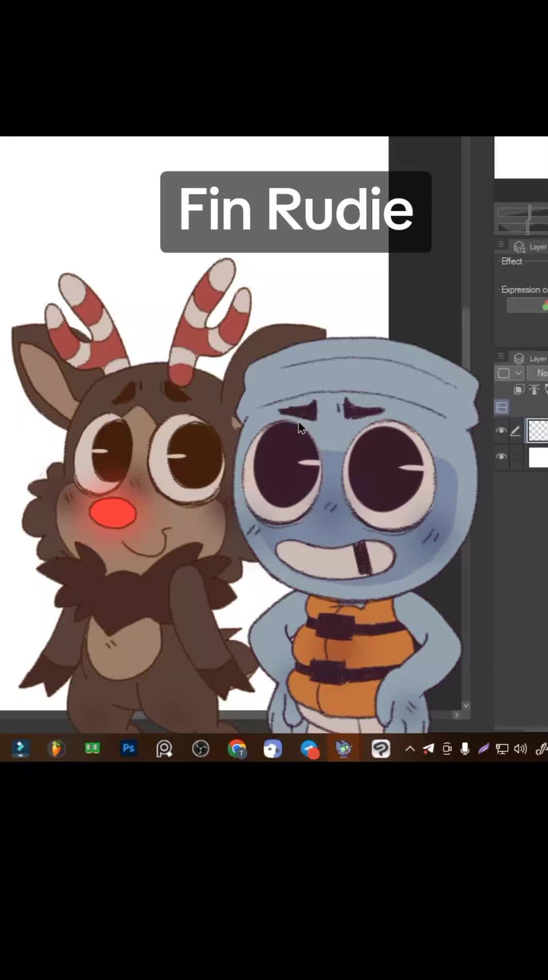
Task: Switch to Clip Studio Paint taskbar icon
Action: coord(381,748)
